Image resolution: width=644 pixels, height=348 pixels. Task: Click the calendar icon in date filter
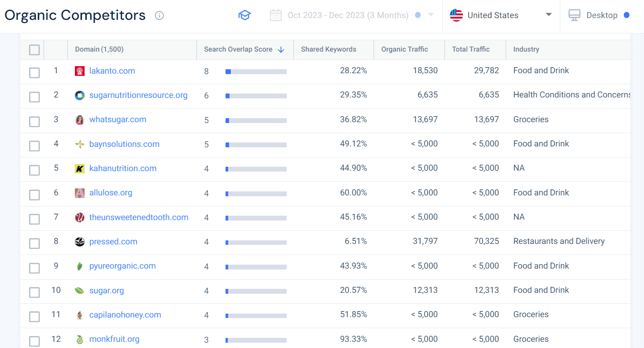pyautogui.click(x=276, y=15)
